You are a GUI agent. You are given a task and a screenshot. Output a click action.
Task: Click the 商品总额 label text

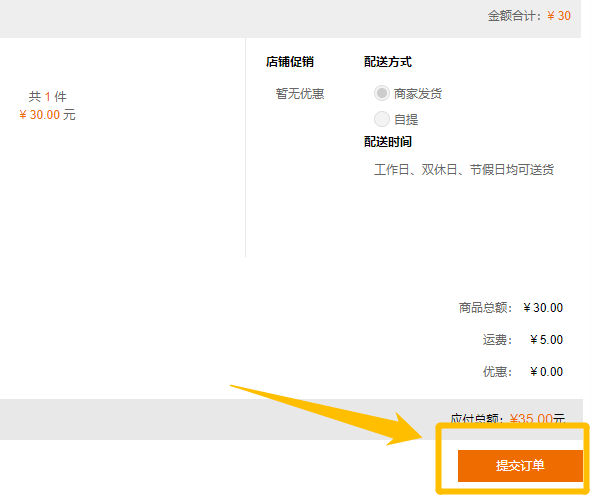point(485,308)
